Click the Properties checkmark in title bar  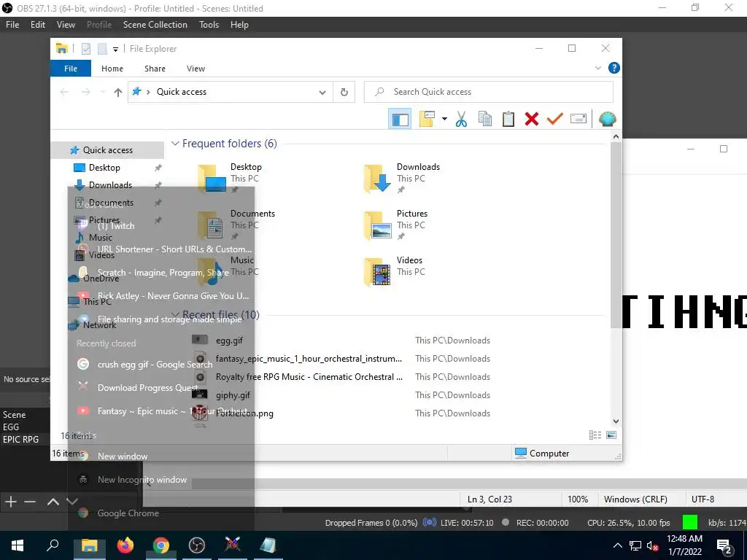pyautogui.click(x=86, y=49)
